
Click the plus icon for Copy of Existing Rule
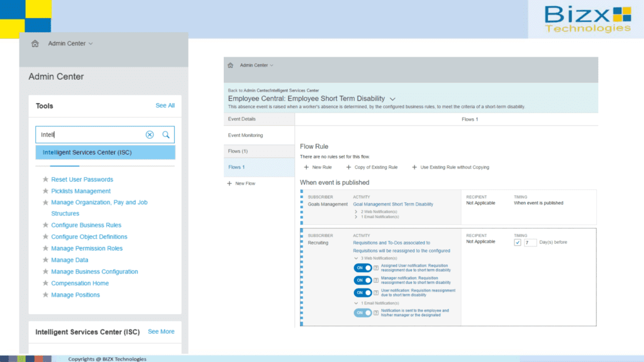click(x=348, y=167)
